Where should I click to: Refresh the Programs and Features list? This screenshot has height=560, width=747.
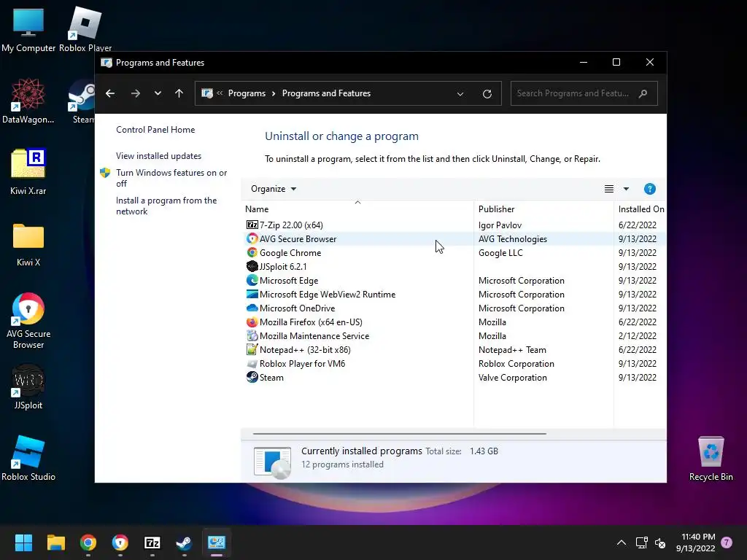(487, 94)
